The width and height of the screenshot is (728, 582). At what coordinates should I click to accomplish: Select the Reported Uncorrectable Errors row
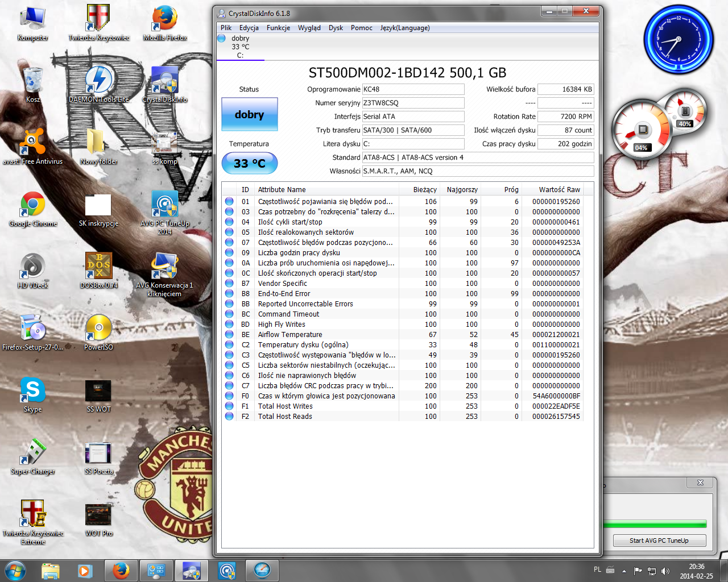pos(403,304)
